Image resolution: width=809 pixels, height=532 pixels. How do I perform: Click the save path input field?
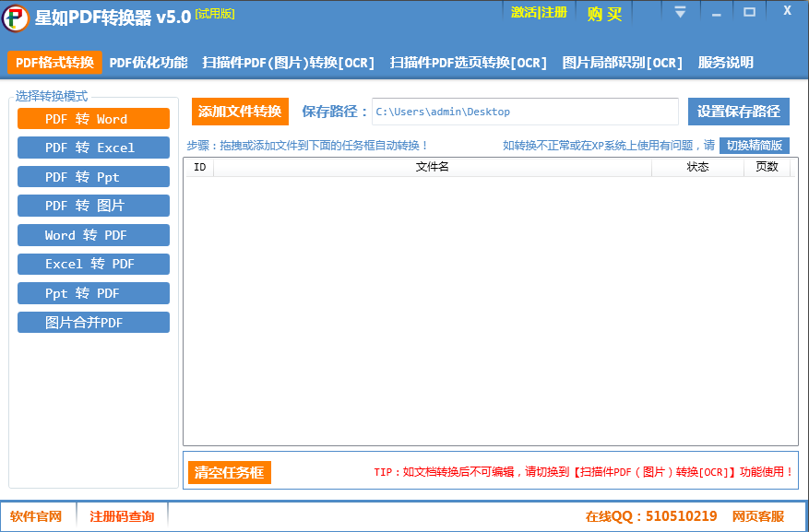tap(524, 112)
